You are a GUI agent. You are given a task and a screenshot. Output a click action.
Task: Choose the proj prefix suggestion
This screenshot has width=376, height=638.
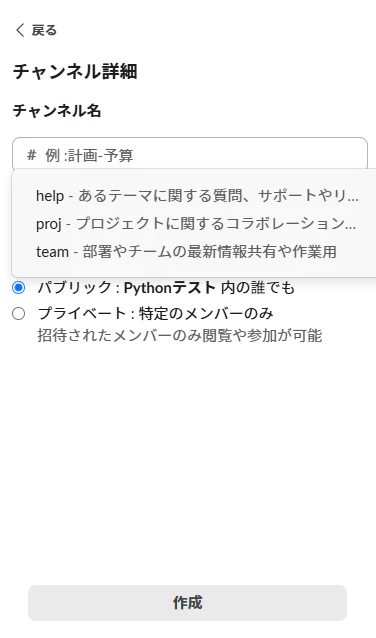click(x=195, y=224)
